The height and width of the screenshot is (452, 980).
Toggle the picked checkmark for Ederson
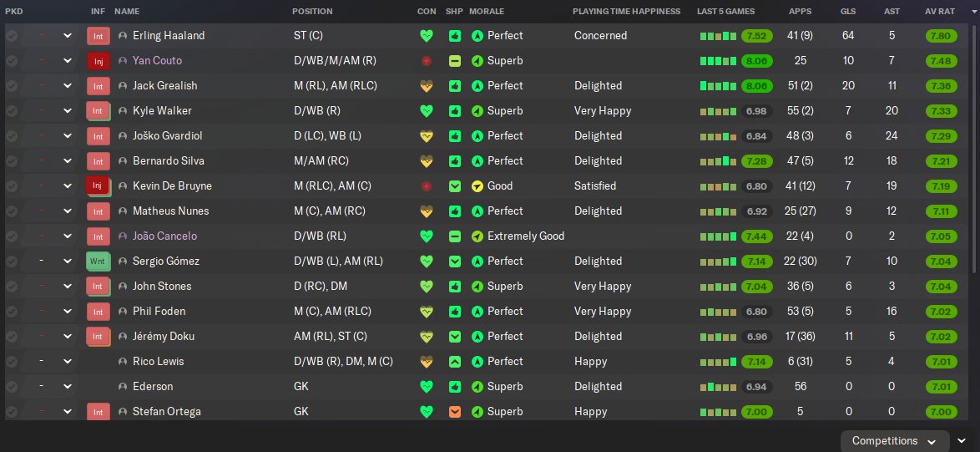coord(12,387)
